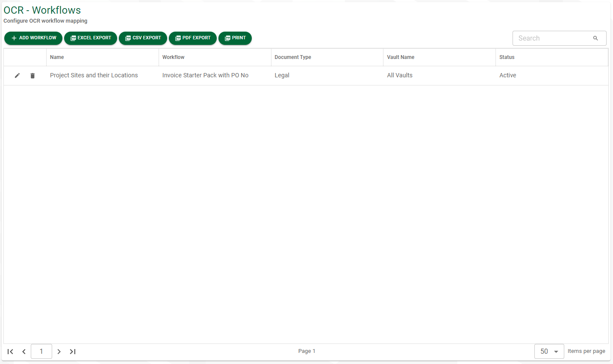Go to the first page
Image resolution: width=613 pixels, height=364 pixels.
[10, 352]
